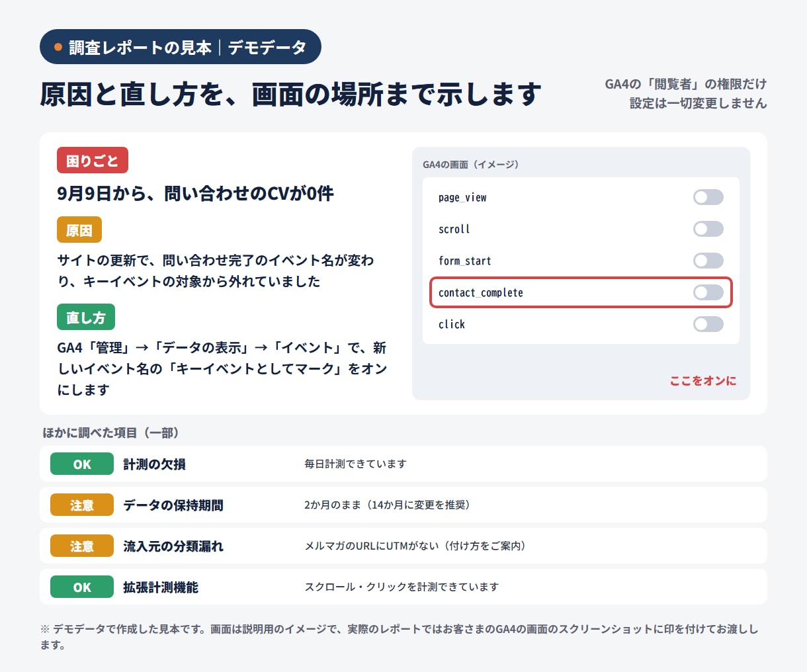Click the GA4の画面(イメージ) panel title
This screenshot has height=672, width=807.
point(471,164)
